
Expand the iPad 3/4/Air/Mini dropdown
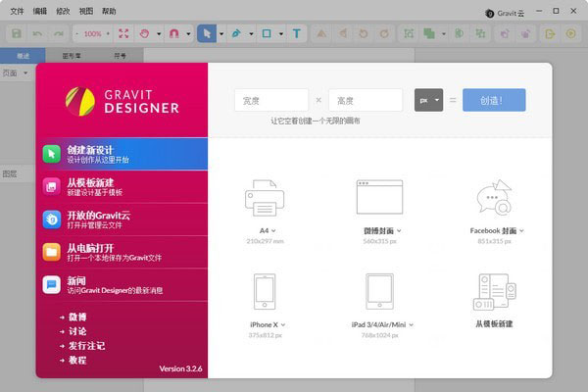point(379,324)
